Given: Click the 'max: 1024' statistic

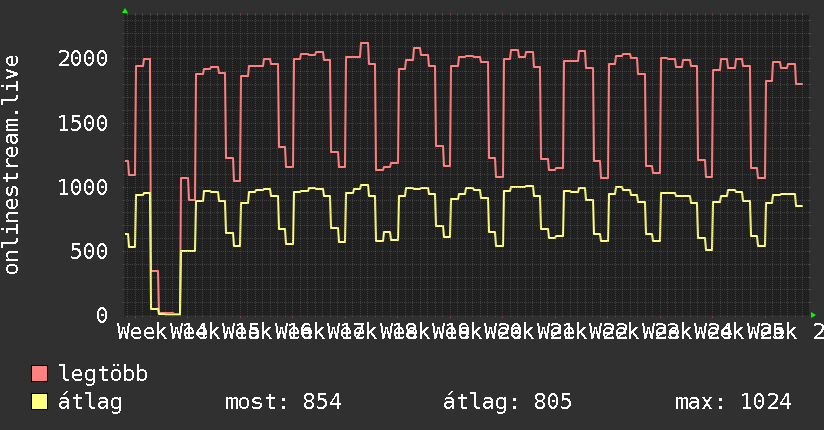Looking at the screenshot, I should (x=733, y=402).
